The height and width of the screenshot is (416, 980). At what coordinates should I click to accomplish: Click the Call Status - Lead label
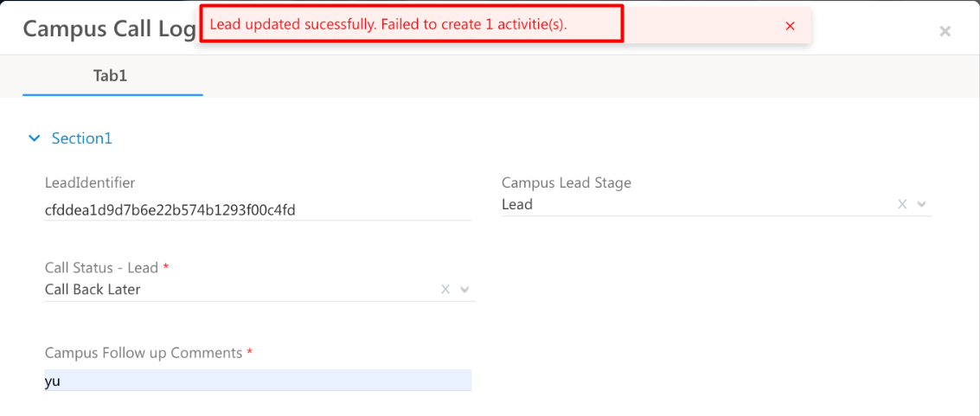pyautogui.click(x=101, y=267)
